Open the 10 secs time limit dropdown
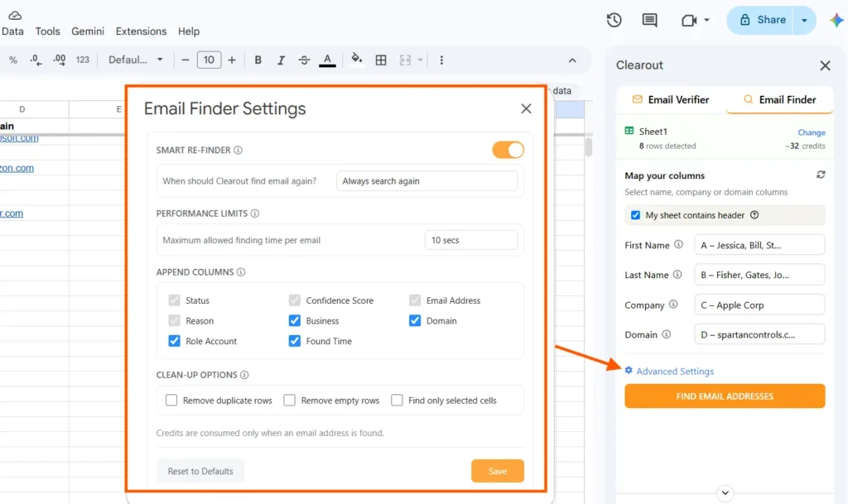 pyautogui.click(x=471, y=240)
